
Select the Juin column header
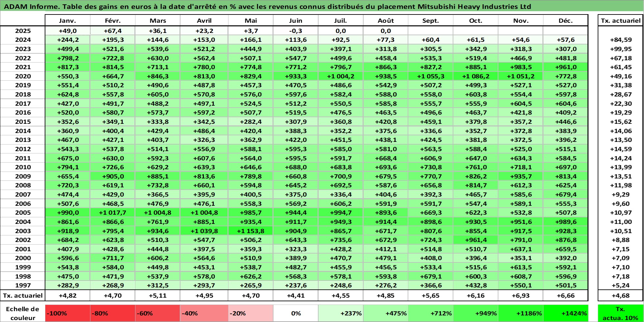296,20
